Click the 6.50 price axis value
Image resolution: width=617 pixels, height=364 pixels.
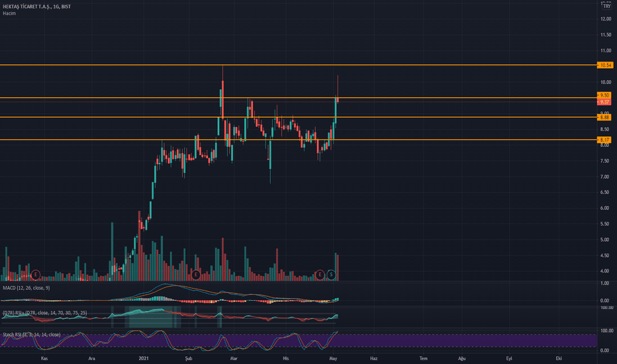click(x=604, y=193)
